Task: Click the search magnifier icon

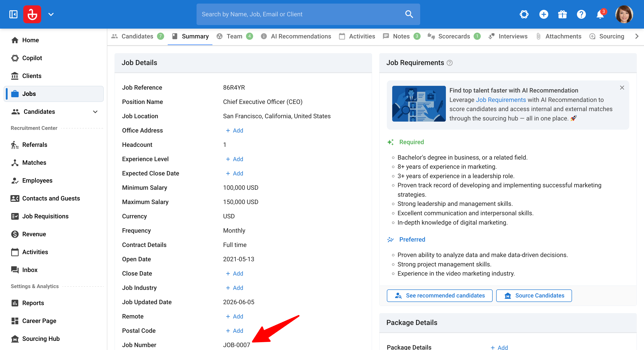Action: (x=409, y=14)
